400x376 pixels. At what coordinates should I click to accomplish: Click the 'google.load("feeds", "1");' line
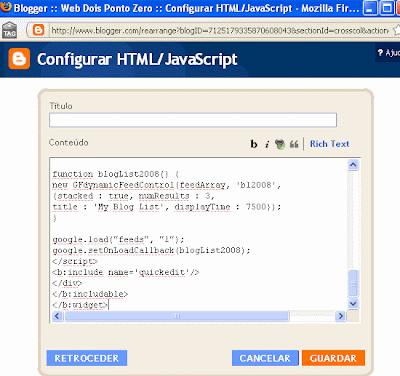click(118, 240)
